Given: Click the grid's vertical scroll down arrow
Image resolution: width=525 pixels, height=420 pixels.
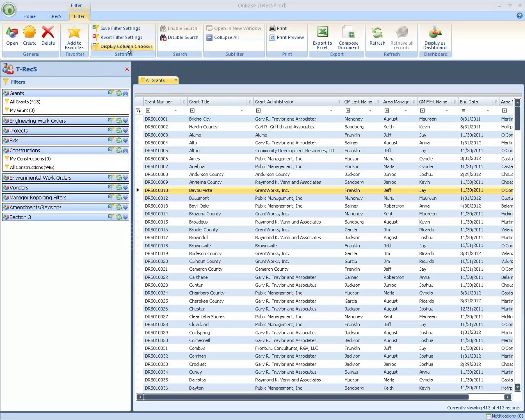Looking at the screenshot, I should pyautogui.click(x=518, y=387).
